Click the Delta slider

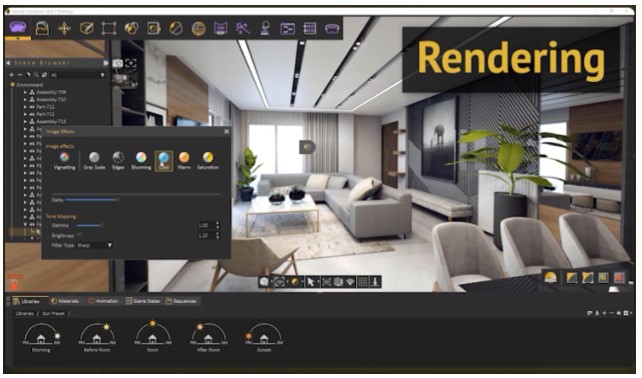pos(92,200)
